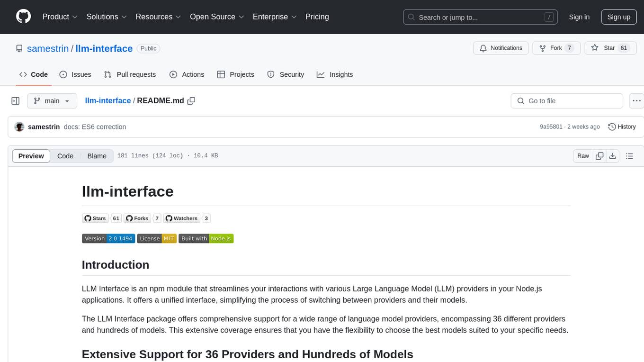View the file History

(x=622, y=127)
